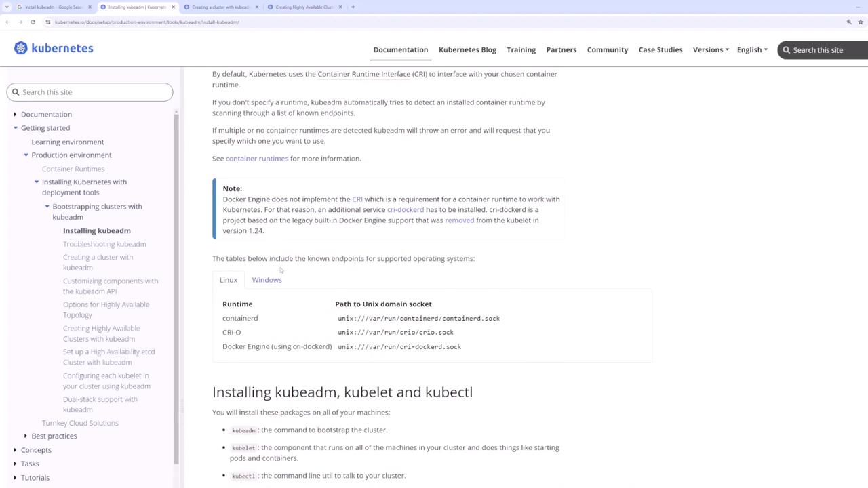Switch to the Windows endpoints tab
868x488 pixels.
click(x=267, y=279)
